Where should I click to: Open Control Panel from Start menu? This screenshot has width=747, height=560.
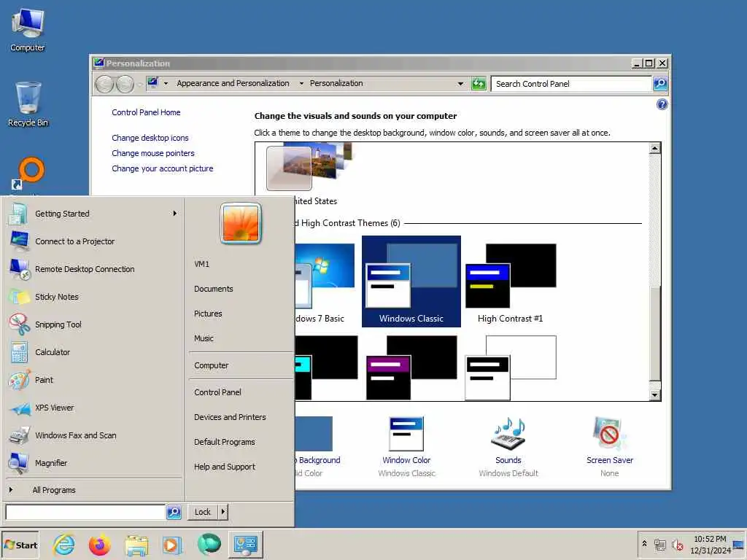pyautogui.click(x=217, y=392)
